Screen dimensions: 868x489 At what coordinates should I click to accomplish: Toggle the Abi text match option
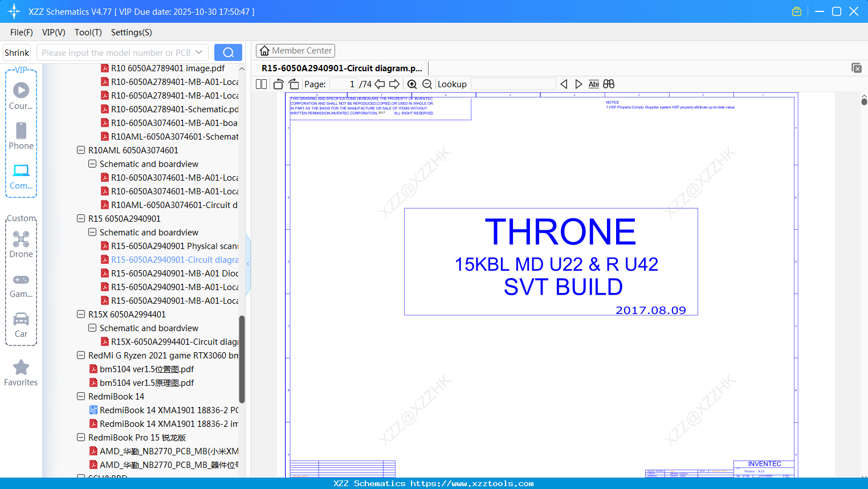pos(594,84)
